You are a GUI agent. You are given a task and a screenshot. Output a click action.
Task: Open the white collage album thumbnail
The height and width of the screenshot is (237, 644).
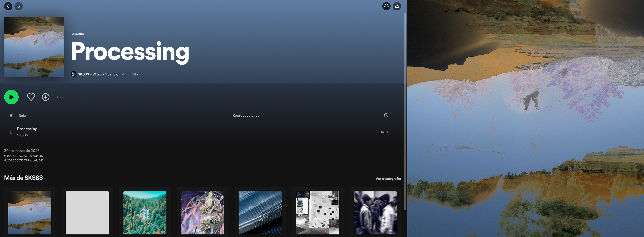pos(317,213)
